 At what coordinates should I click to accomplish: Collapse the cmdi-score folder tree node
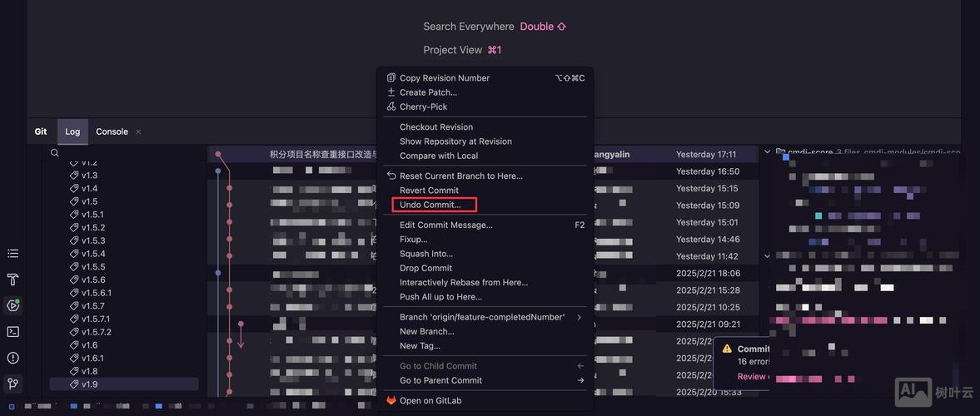tap(768, 152)
